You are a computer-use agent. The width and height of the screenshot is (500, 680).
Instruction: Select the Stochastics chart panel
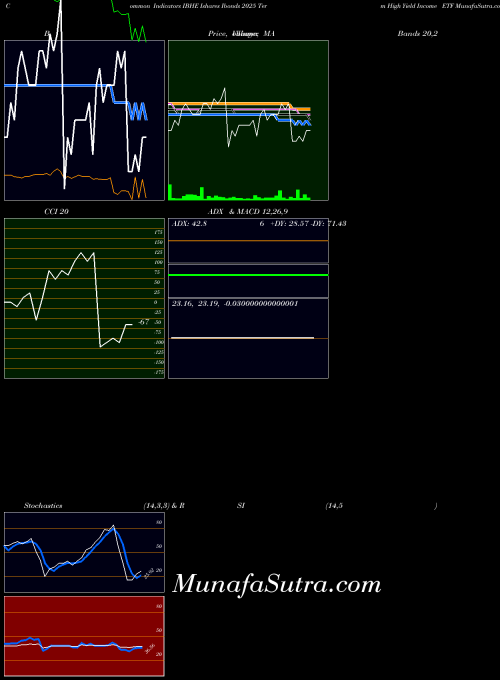coord(85,552)
